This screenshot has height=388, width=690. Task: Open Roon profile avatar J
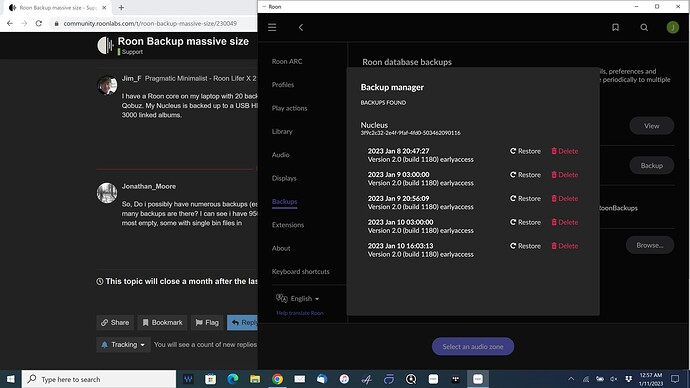point(672,27)
